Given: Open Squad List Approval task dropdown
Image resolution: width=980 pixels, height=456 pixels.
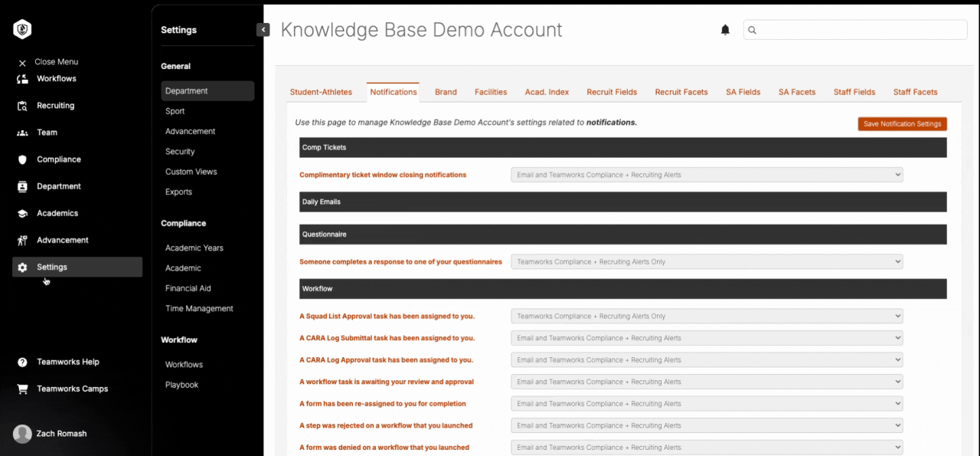Looking at the screenshot, I should tap(707, 316).
